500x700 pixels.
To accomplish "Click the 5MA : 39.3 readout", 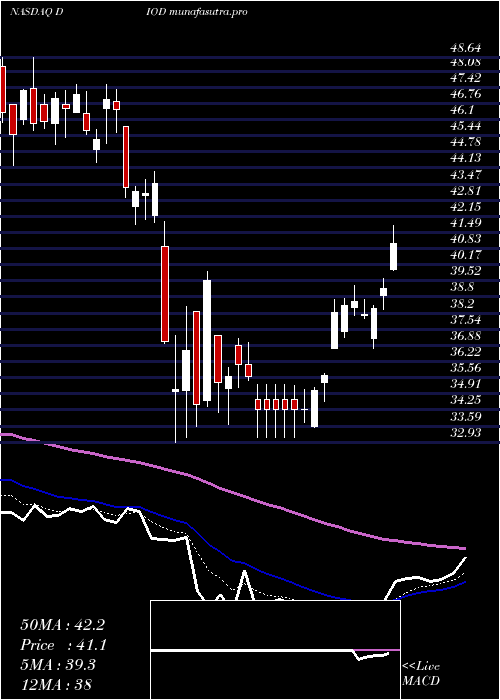I will 58,665.
